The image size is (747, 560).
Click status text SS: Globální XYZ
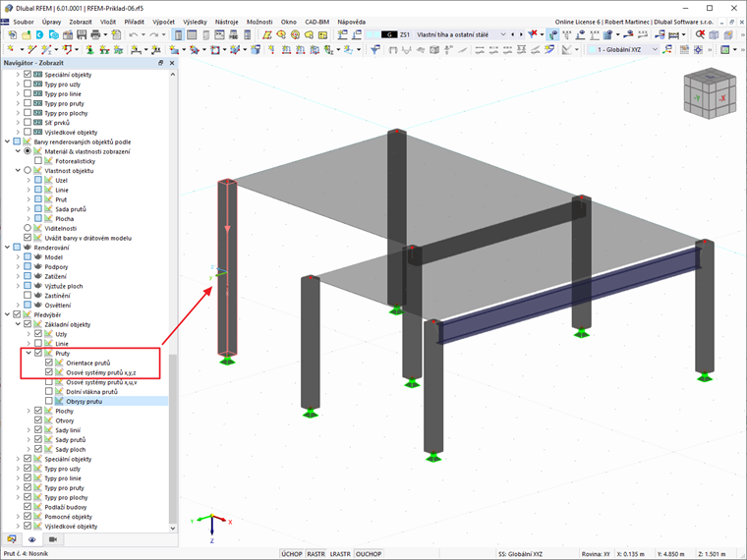520,554
